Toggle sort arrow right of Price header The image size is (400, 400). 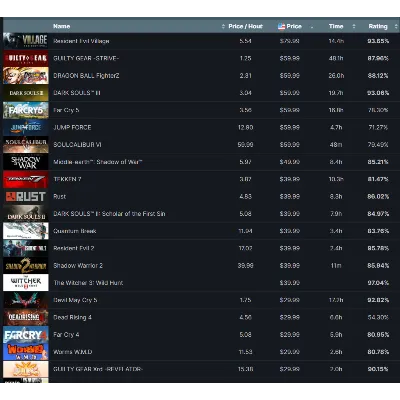pos(312,27)
